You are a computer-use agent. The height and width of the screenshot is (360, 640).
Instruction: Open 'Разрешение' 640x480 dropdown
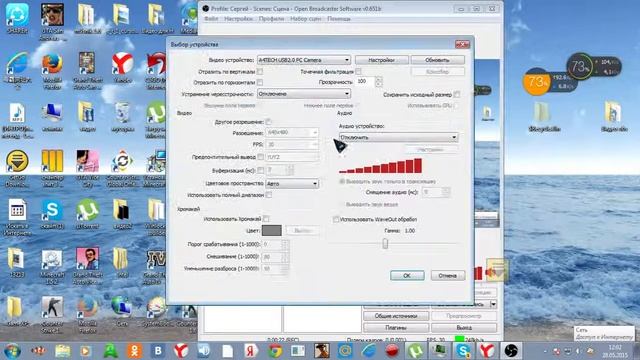tap(292, 133)
